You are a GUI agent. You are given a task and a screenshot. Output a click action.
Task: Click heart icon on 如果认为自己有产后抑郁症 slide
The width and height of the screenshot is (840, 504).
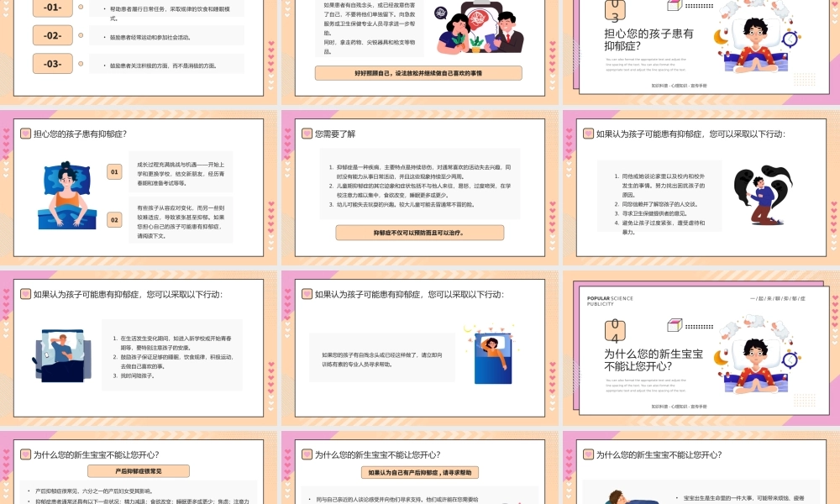307,454
